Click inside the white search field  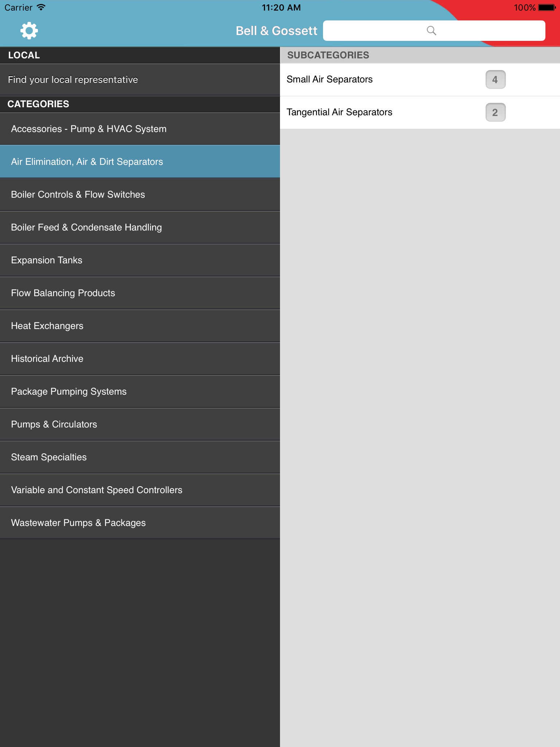434,31
